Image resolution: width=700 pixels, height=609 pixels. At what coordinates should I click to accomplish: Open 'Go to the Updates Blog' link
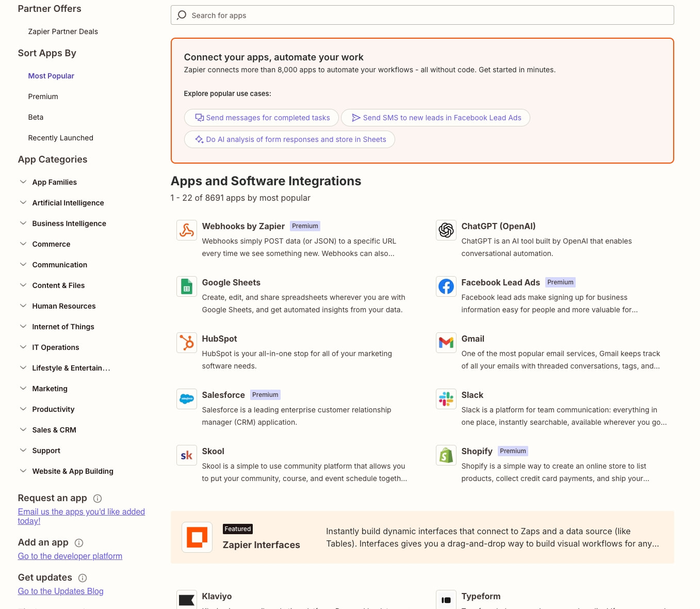61,591
